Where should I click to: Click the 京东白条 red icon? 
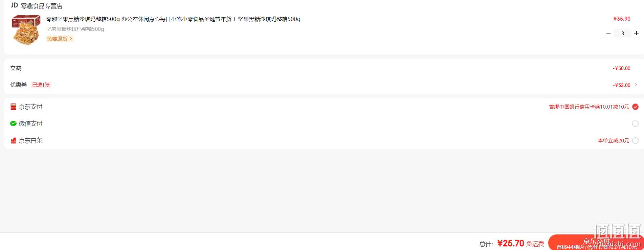pos(13,140)
